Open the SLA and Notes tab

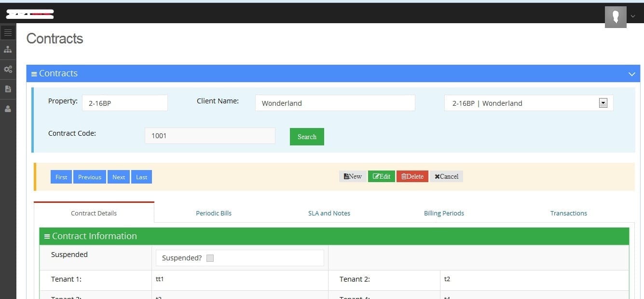329,213
